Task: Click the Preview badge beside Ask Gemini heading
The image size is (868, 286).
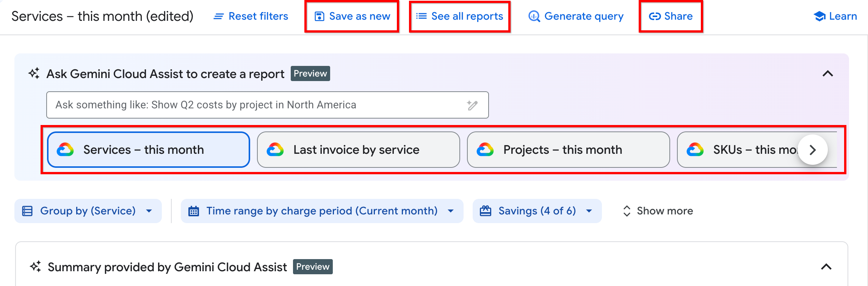Action: pos(310,73)
